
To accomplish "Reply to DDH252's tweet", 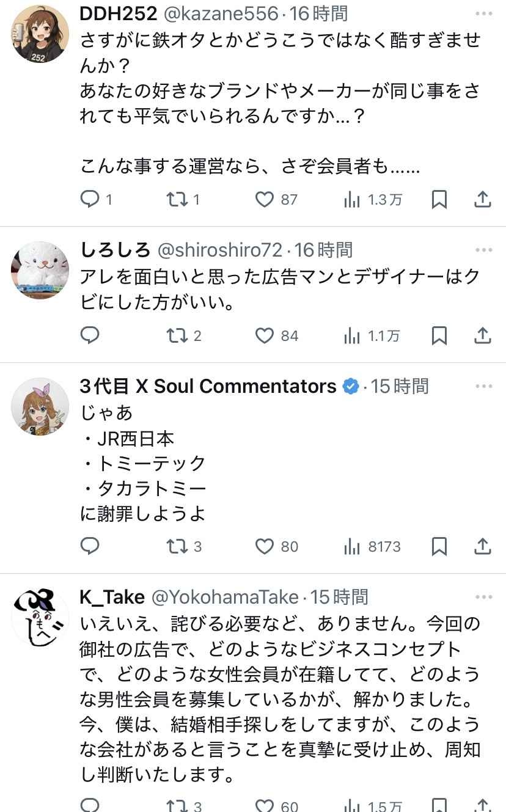I will [90, 199].
